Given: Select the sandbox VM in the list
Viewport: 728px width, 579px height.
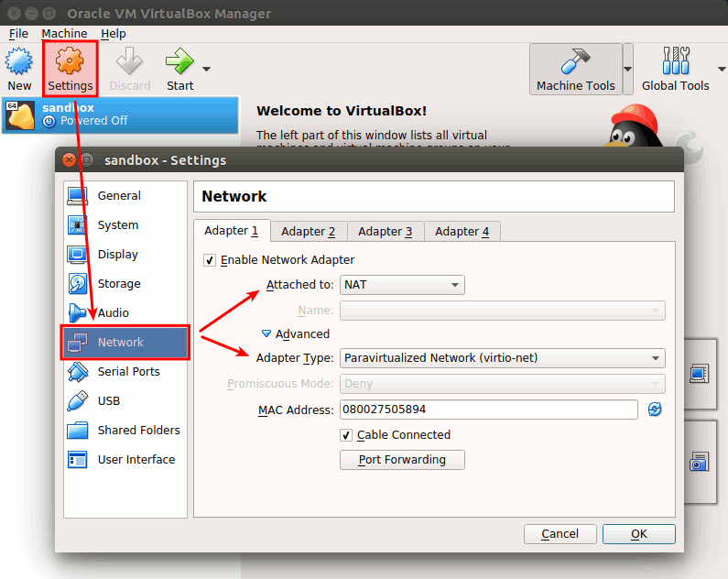Looking at the screenshot, I should (x=120, y=115).
